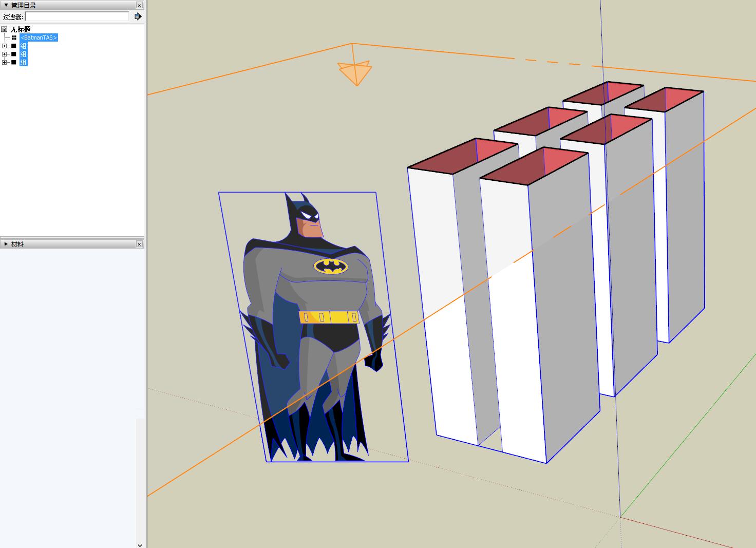Click the tray scrollbar down arrow
Image resolution: width=756 pixels, height=548 pixels.
[140, 545]
